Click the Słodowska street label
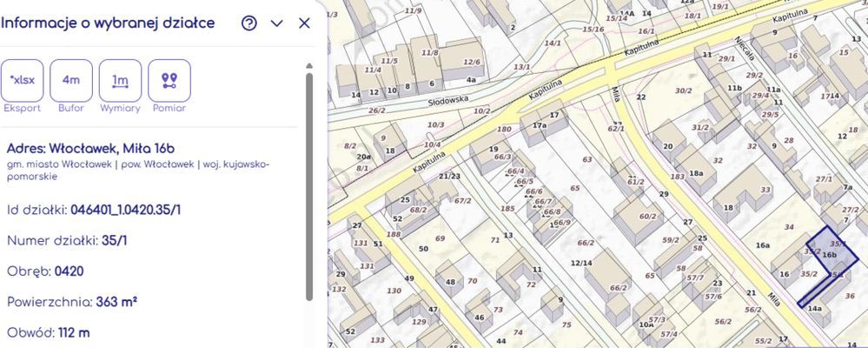The height and width of the screenshot is (348, 868). click(448, 100)
